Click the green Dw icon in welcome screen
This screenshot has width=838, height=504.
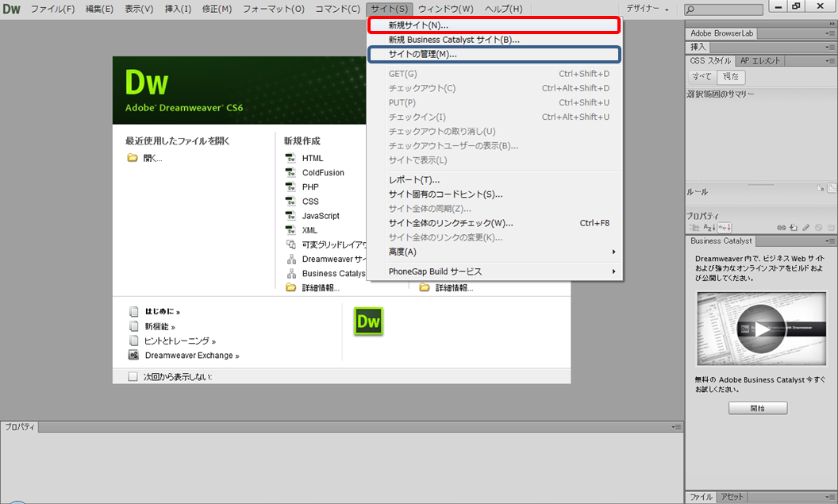tap(368, 321)
